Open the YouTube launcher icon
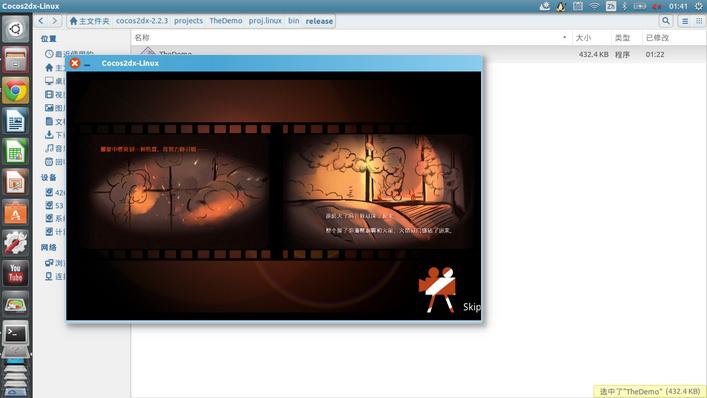The image size is (707, 398). [15, 274]
